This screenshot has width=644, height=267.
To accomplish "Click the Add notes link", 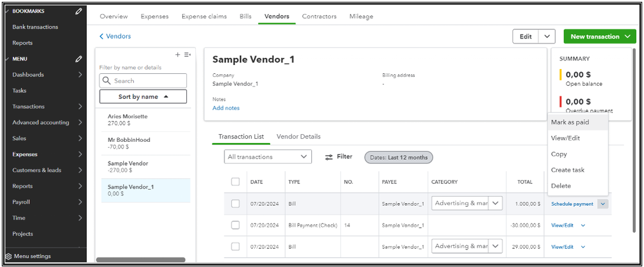I will (x=226, y=108).
